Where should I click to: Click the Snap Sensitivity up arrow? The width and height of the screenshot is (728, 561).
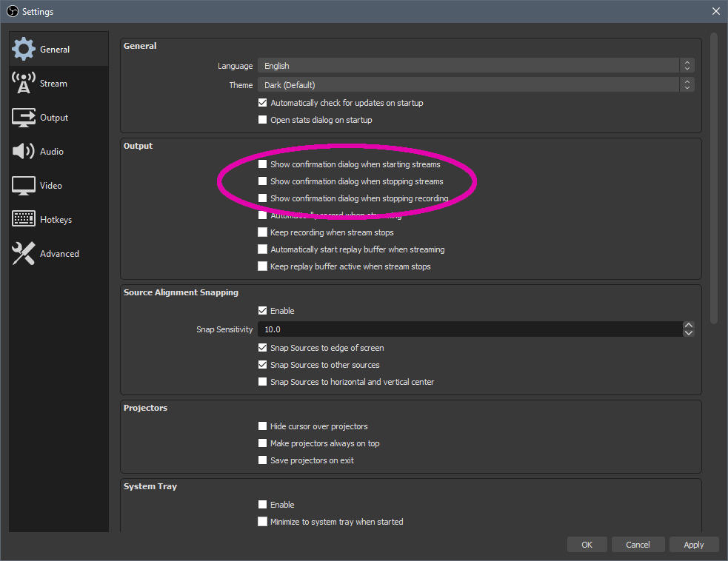click(x=688, y=324)
